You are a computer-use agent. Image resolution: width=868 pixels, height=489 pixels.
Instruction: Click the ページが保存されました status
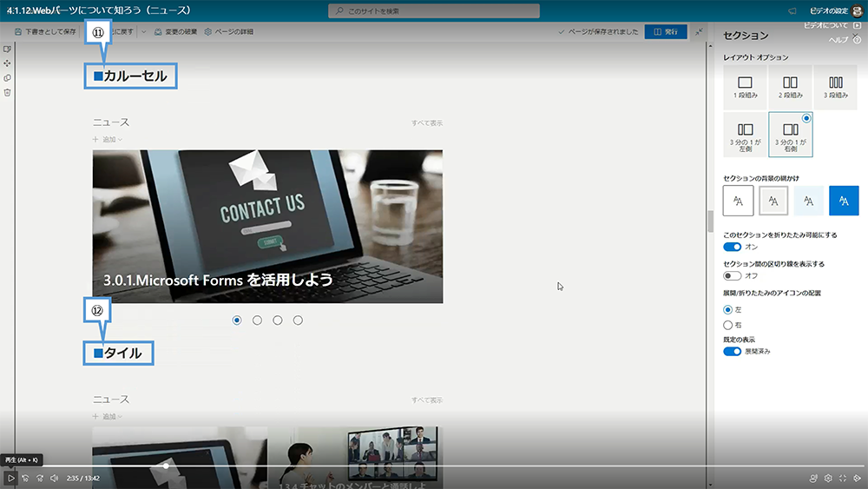598,32
